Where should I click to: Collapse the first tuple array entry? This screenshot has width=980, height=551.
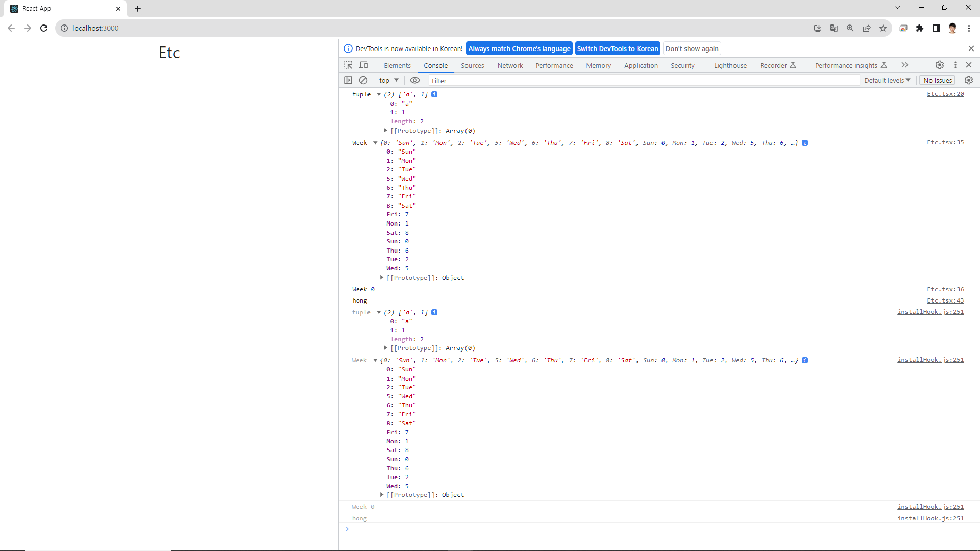(x=379, y=94)
